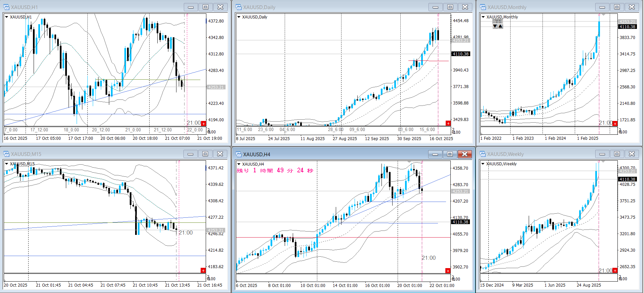Screen dimensions: 644x293
Task: Click the red plus icon on H4 chart
Action: click(x=448, y=270)
